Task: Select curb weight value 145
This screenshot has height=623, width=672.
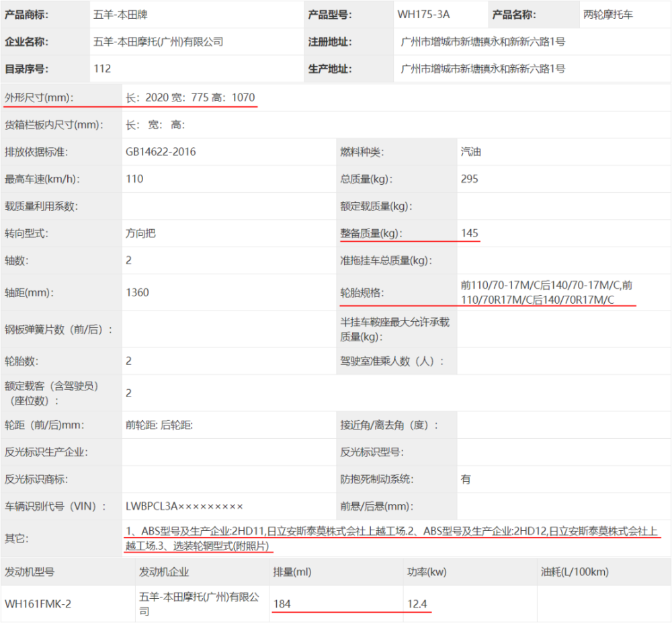Action: tap(470, 233)
